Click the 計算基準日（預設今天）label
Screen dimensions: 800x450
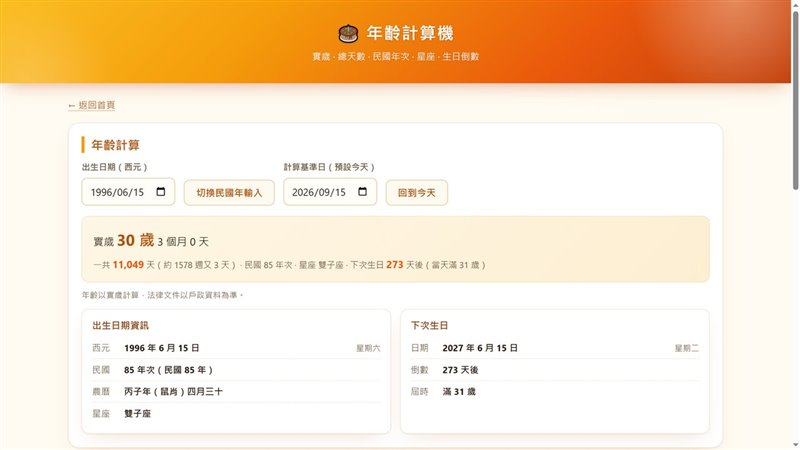pos(330,167)
